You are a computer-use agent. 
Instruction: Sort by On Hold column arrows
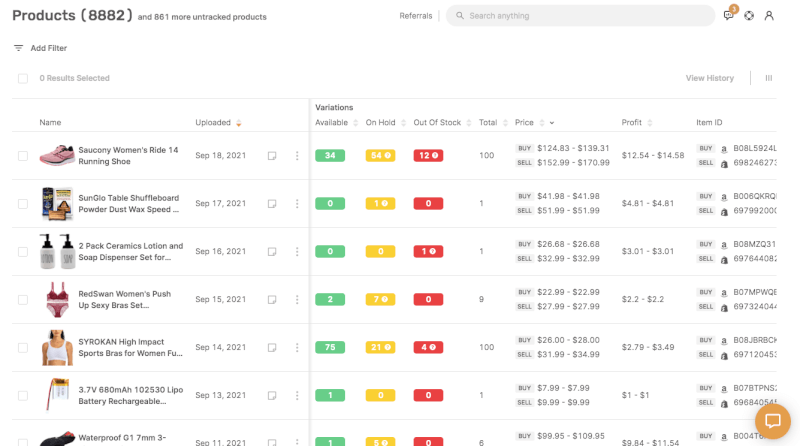tap(403, 123)
